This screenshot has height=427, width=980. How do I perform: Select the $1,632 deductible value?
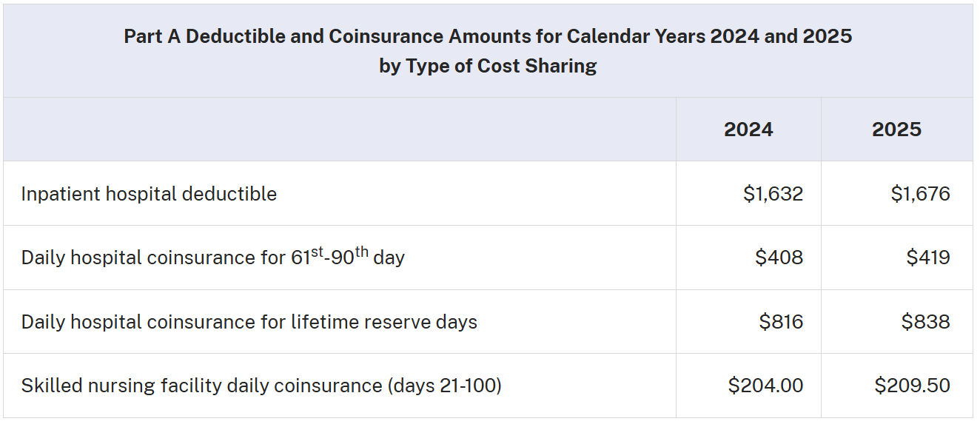[x=773, y=194]
